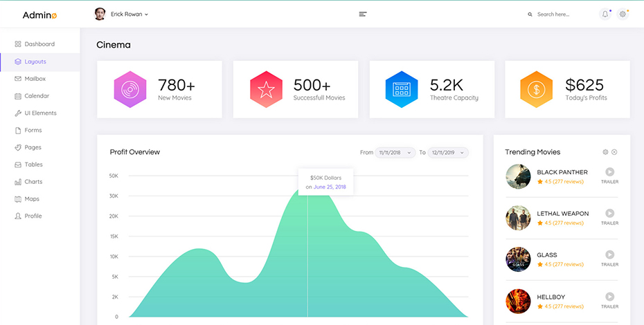The height and width of the screenshot is (325, 644).
Task: Select Mailbox from the sidebar menu
Action: click(35, 79)
